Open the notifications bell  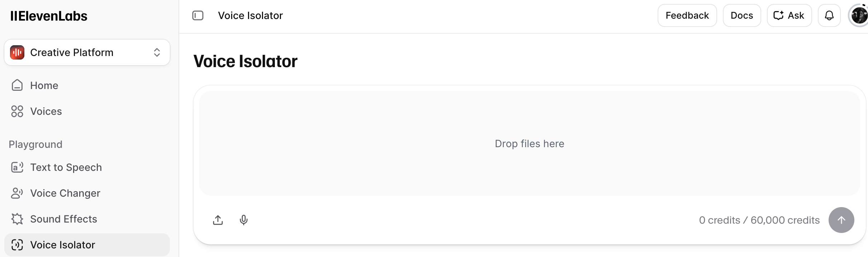[829, 15]
